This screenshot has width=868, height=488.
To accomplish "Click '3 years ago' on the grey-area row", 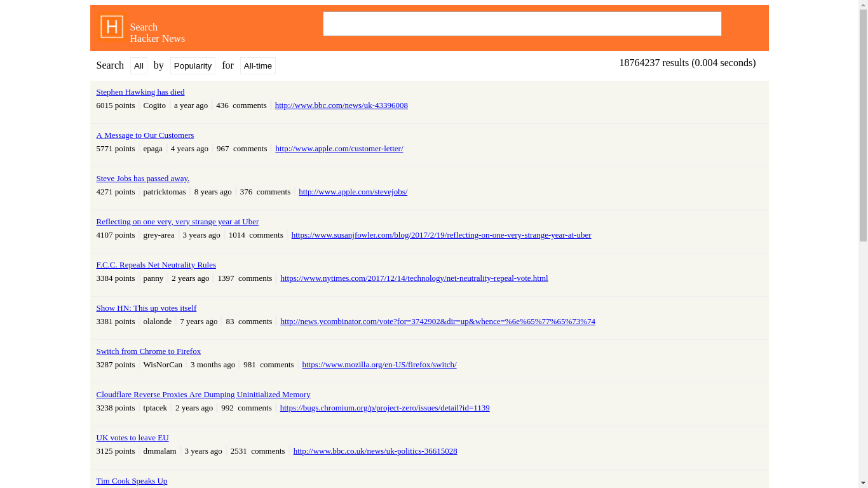I will coord(201,235).
